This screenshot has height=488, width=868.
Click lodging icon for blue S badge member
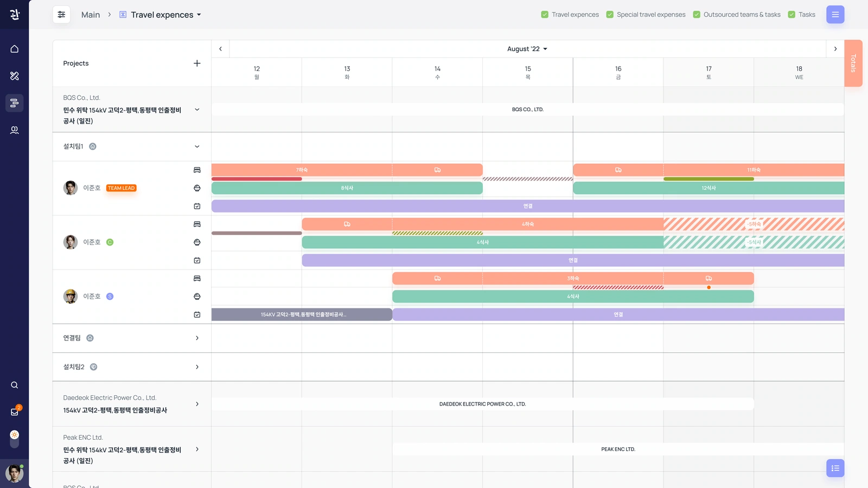(197, 279)
